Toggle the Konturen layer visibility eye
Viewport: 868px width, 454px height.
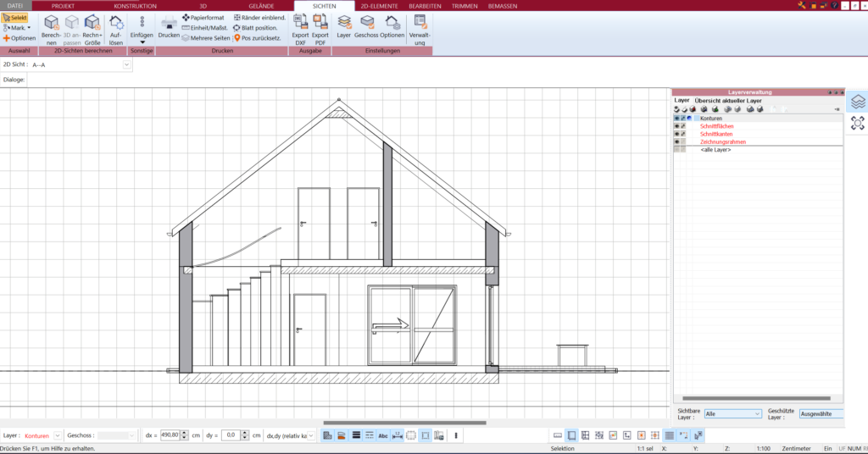pos(676,119)
